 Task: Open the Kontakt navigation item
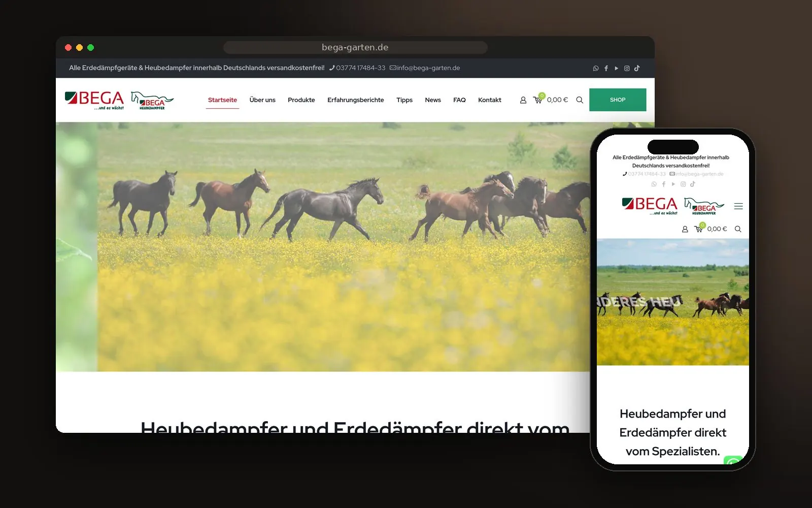pos(490,100)
